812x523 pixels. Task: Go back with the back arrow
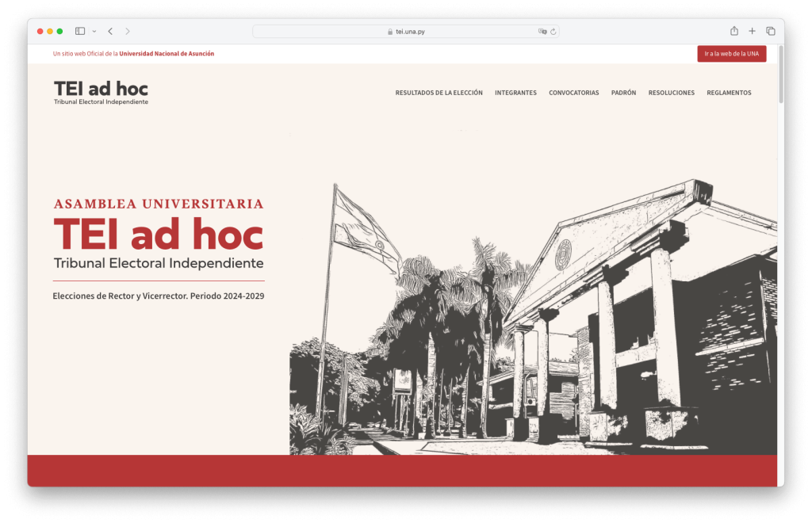coord(110,31)
